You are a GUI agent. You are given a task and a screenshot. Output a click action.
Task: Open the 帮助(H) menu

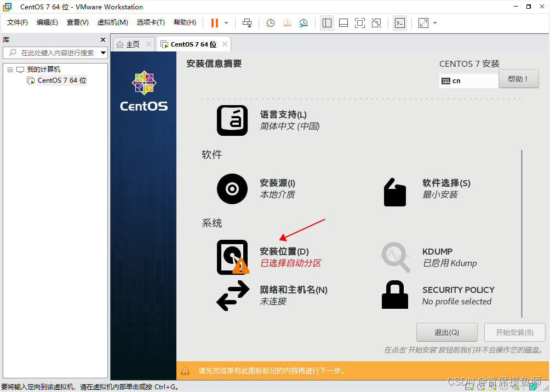(x=185, y=22)
